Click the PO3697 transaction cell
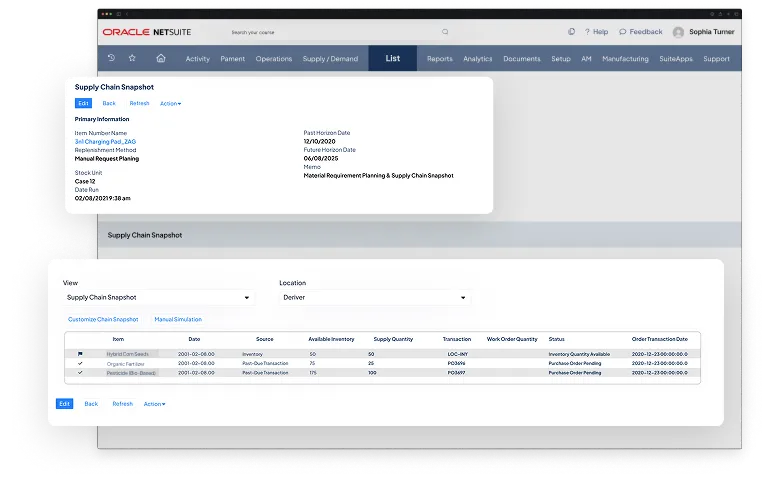The image size is (771, 485). pos(456,373)
